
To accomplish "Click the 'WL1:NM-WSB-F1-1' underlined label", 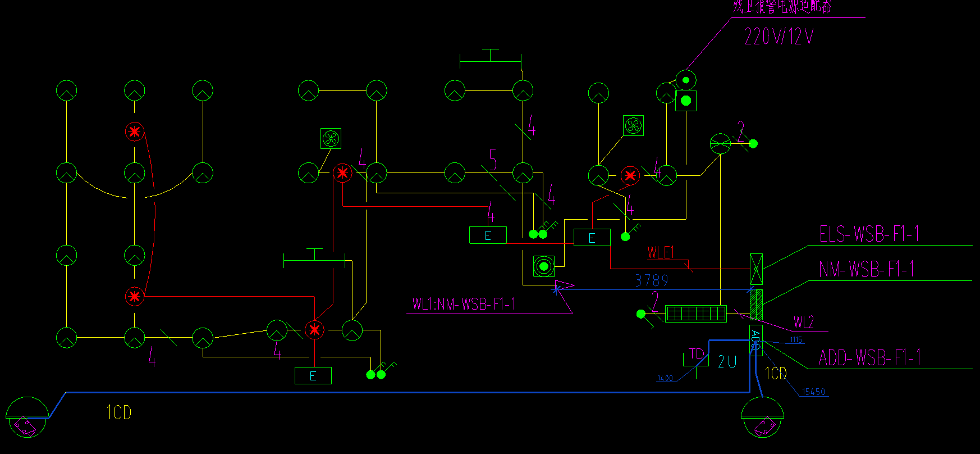I will (x=464, y=305).
